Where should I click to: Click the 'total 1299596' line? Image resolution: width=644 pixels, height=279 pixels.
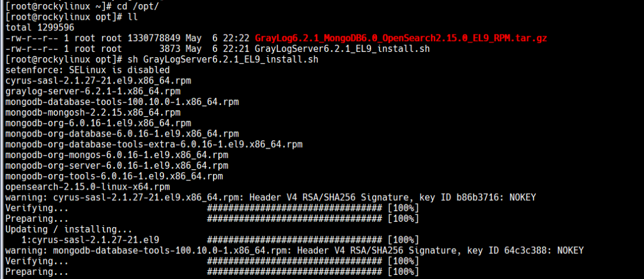tap(40, 28)
